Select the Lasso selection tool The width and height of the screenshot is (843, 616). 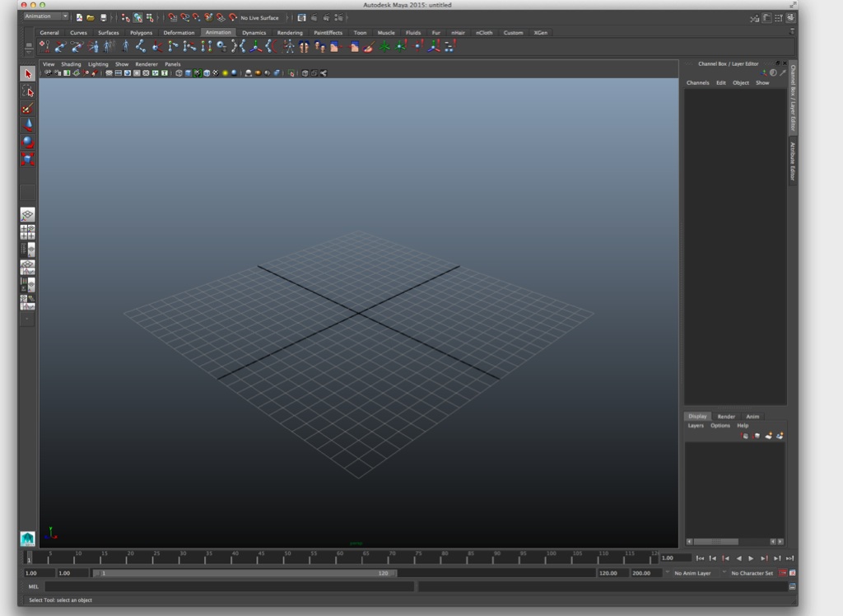[x=28, y=91]
